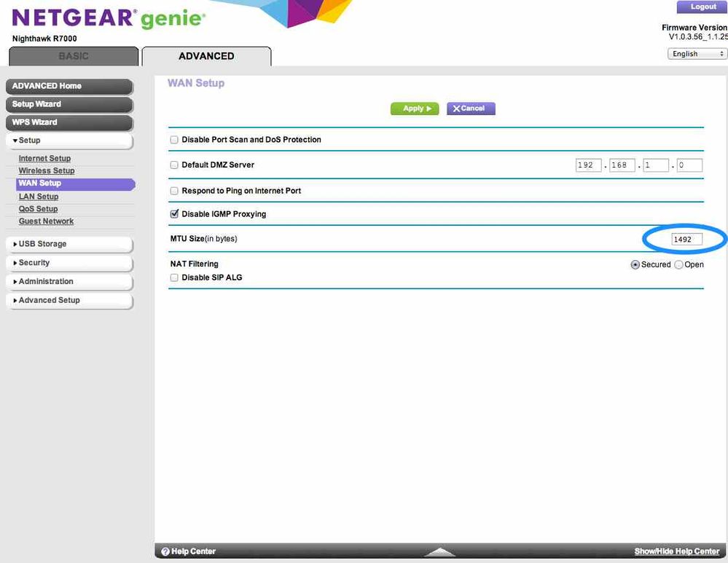Expand the Security menu section
The width and height of the screenshot is (728, 563).
[x=69, y=263]
